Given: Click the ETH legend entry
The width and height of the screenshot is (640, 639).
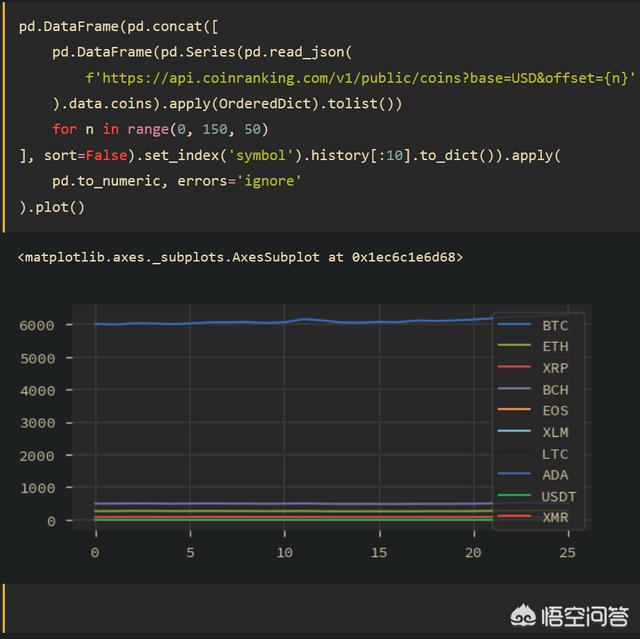Looking at the screenshot, I should tap(533, 346).
